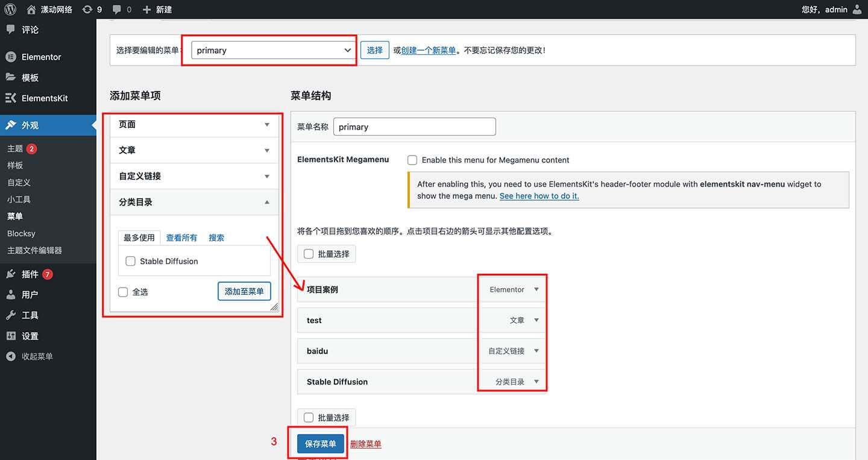Open the 插件 plug icon
Screen dimensions: 868x460
[10, 274]
